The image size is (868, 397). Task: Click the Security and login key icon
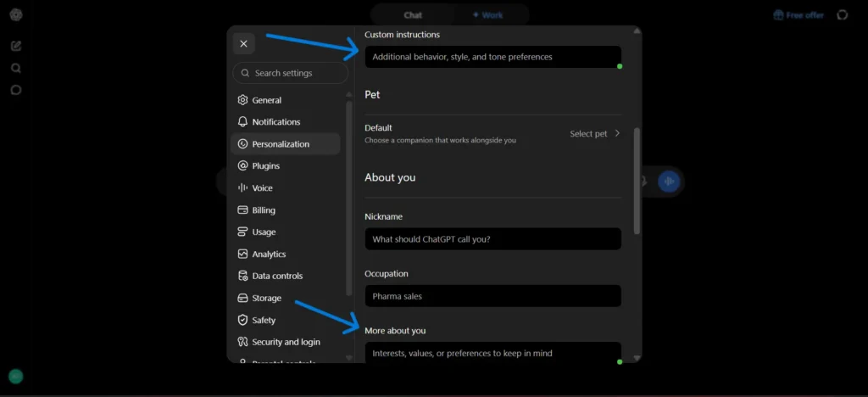coord(242,342)
